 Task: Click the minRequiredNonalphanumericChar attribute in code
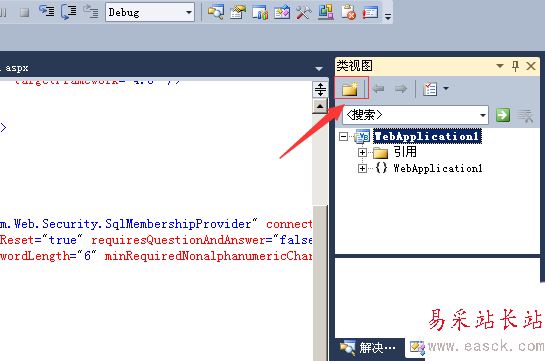pos(208,256)
